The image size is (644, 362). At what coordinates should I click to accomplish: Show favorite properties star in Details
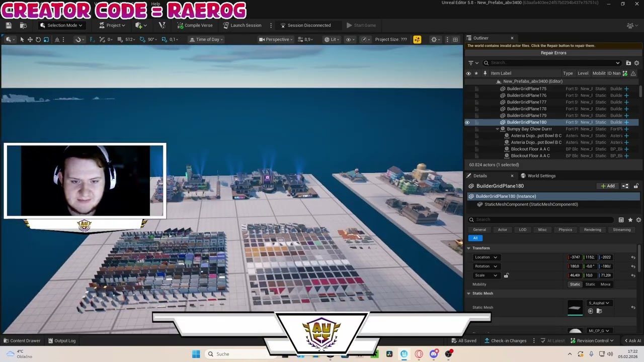click(x=630, y=220)
